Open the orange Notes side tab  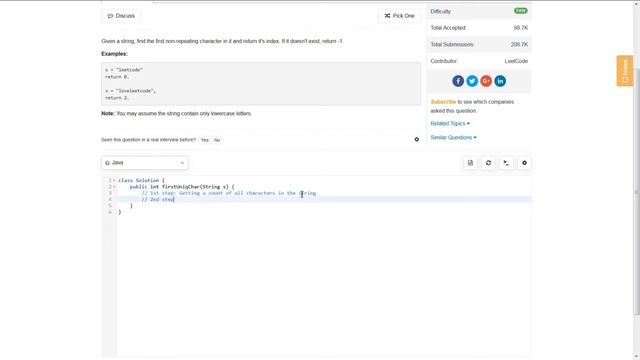tap(624, 71)
